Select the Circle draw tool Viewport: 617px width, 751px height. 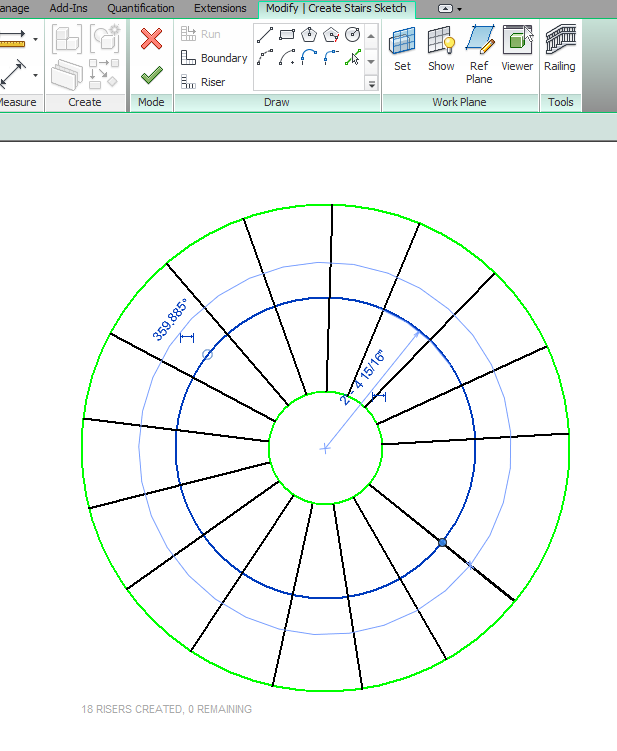[x=352, y=35]
